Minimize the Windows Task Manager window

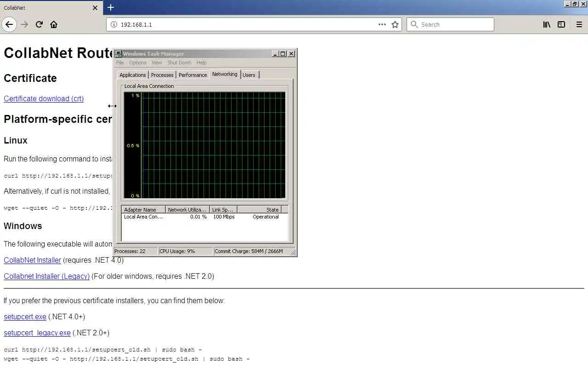coord(275,54)
